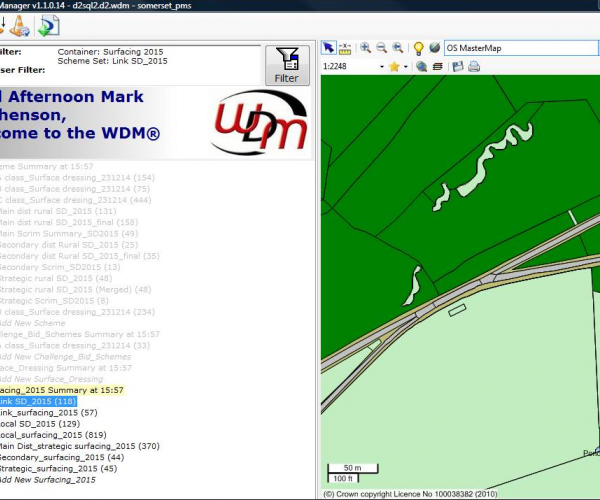Viewport: 600px width, 500px height.
Task: Print the current map view
Action: point(473,67)
